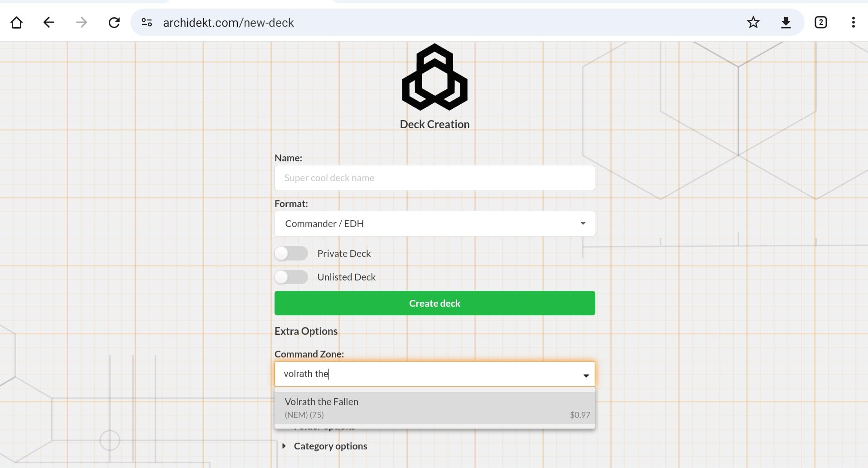The image size is (868, 468).
Task: Turn on the Unlisted Deck toggle
Action: point(291,277)
